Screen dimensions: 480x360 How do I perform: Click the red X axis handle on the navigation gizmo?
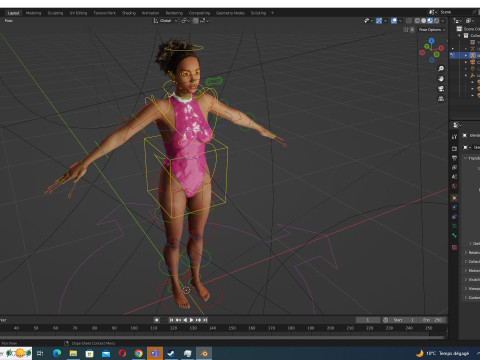point(441,48)
